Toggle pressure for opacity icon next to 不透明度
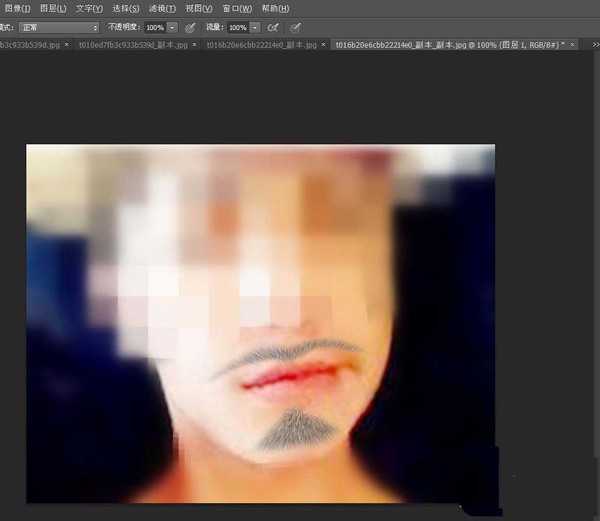This screenshot has height=521, width=600. pos(189,27)
